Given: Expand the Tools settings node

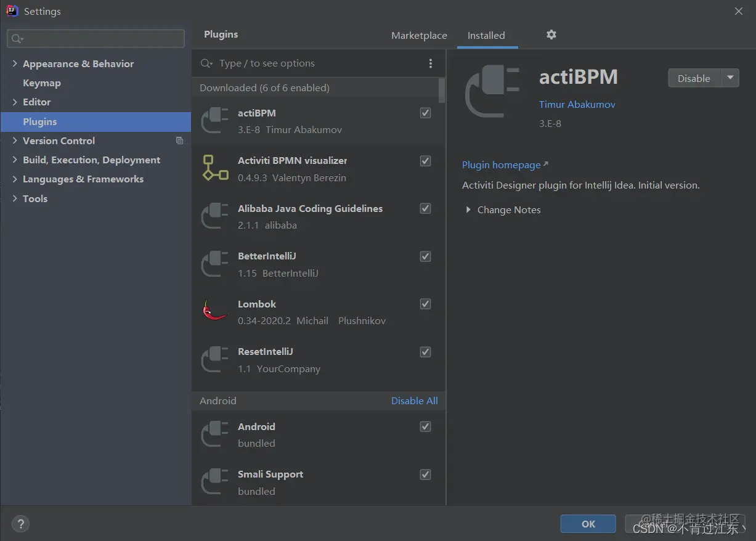Looking at the screenshot, I should click(x=15, y=198).
